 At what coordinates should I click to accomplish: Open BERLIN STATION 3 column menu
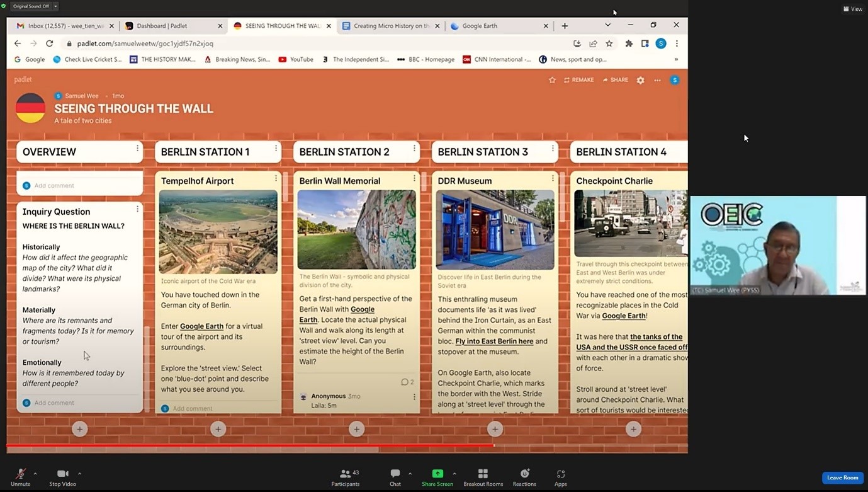pyautogui.click(x=553, y=149)
